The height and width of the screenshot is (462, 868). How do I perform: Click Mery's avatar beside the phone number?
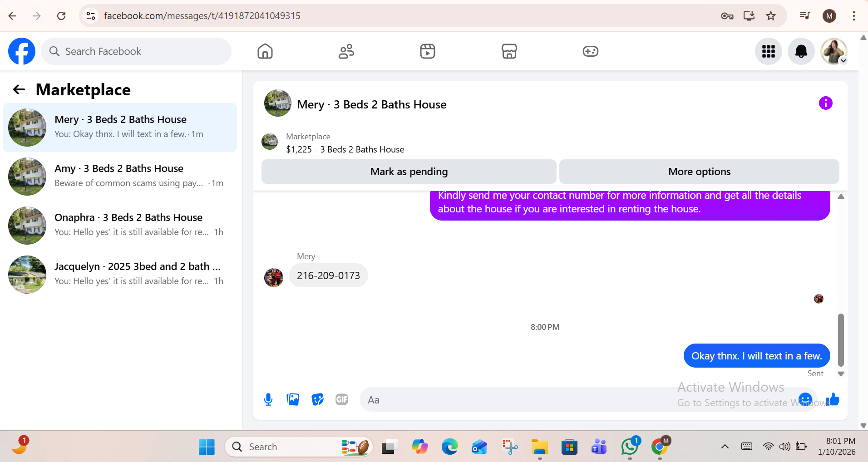pos(274,278)
